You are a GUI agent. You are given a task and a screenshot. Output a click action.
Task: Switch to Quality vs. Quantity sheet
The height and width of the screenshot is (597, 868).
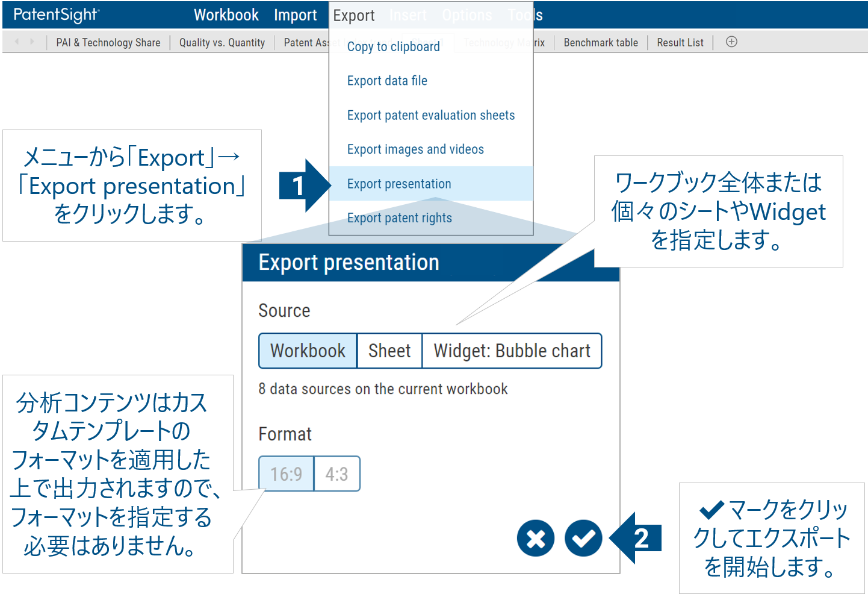point(222,42)
